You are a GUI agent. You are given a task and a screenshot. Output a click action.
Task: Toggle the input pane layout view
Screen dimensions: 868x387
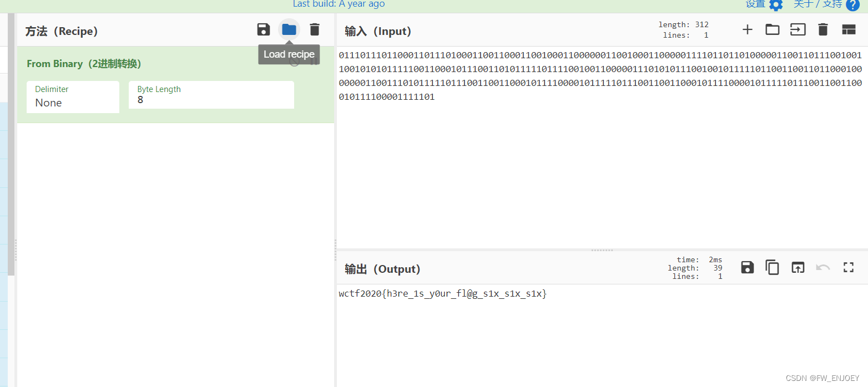[x=849, y=29]
